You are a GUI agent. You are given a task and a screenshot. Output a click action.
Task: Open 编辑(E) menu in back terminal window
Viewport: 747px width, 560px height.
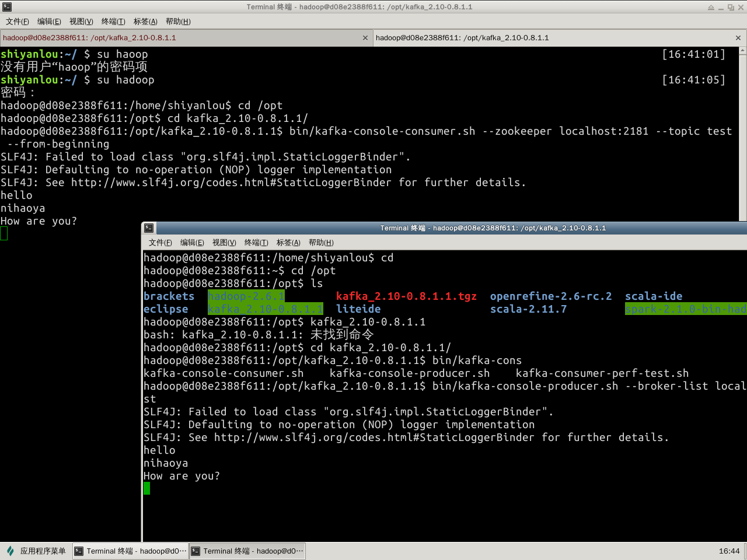point(49,22)
